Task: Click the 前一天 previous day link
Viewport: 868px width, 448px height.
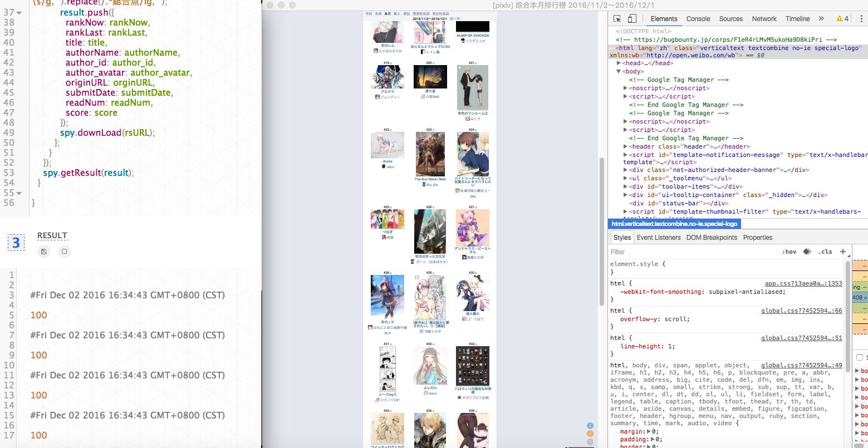Action: pyautogui.click(x=455, y=18)
